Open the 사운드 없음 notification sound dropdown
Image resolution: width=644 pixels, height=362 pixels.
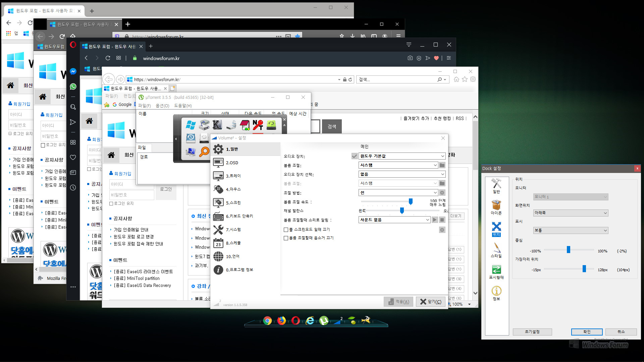pyautogui.click(x=394, y=220)
